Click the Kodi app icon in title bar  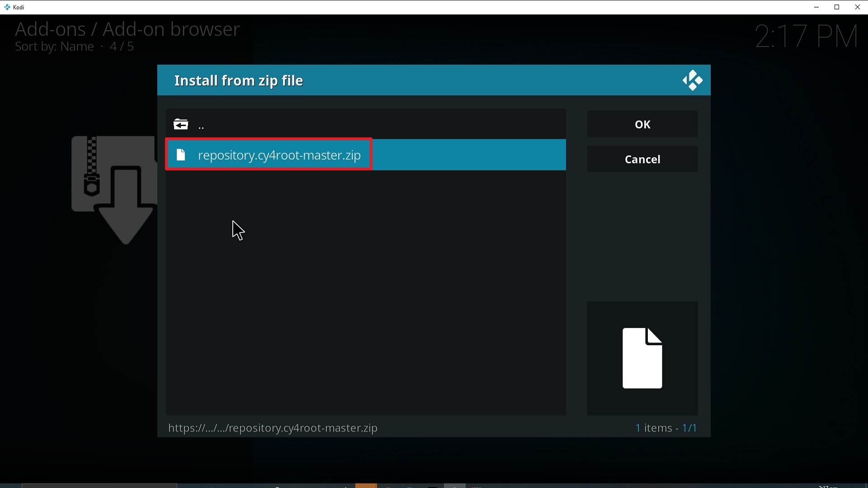tap(7, 7)
